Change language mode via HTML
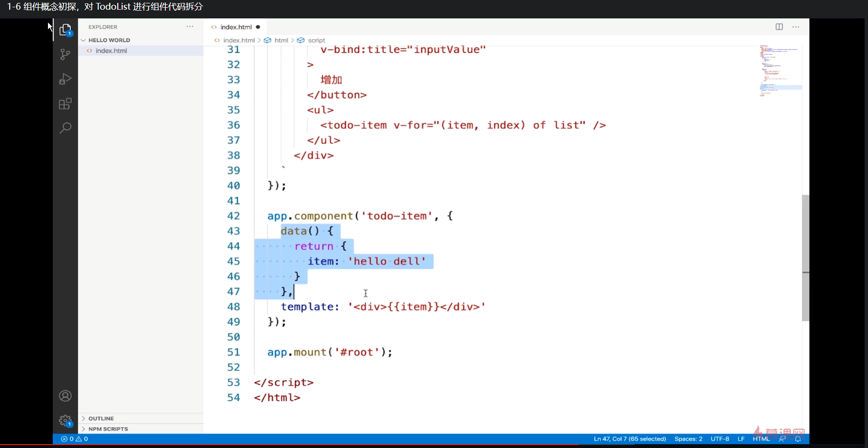The width and height of the screenshot is (868, 448). coord(761,439)
